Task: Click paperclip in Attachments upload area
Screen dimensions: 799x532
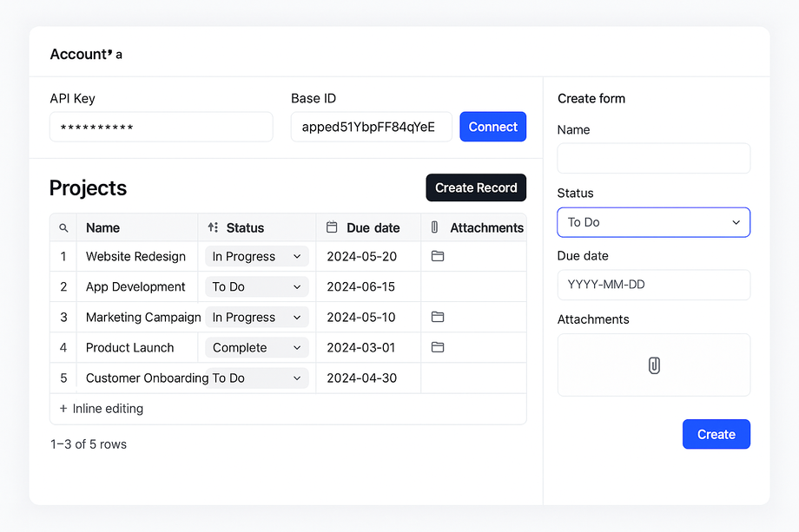Action: [654, 365]
